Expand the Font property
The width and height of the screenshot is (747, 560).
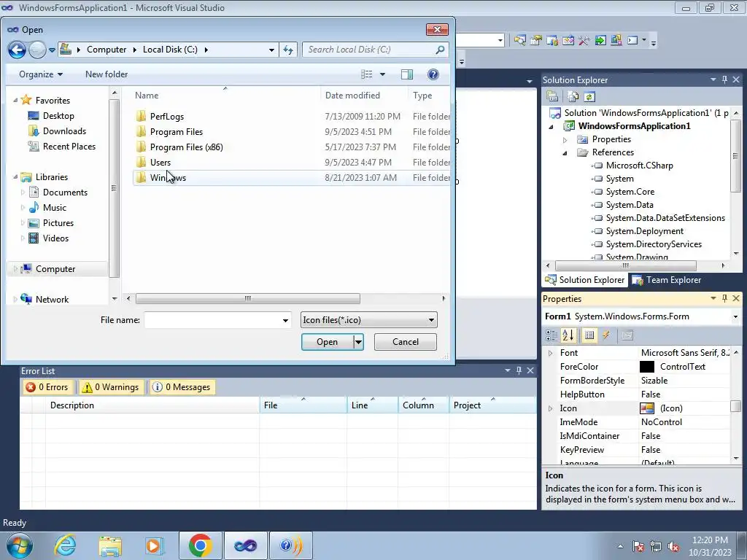point(550,353)
